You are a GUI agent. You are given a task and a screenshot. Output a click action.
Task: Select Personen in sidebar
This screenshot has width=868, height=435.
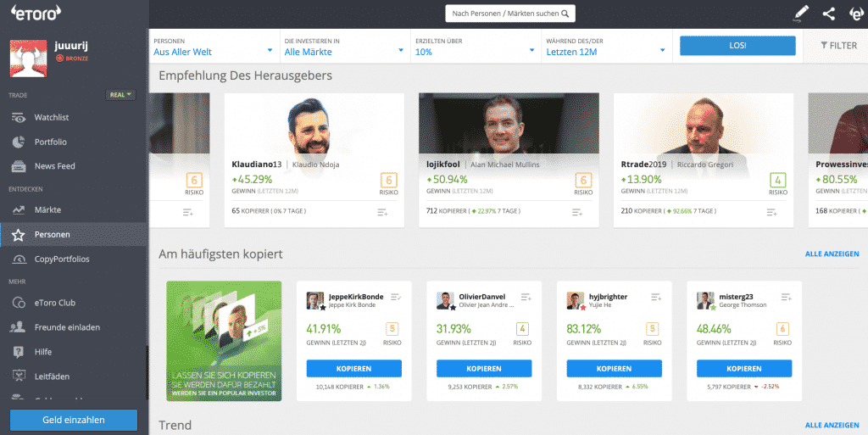[x=74, y=235]
